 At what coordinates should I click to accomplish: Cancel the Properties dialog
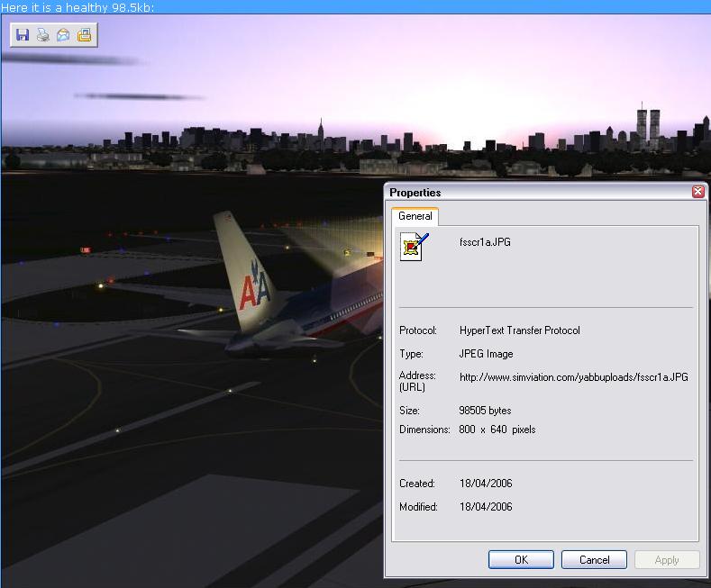[x=593, y=559]
